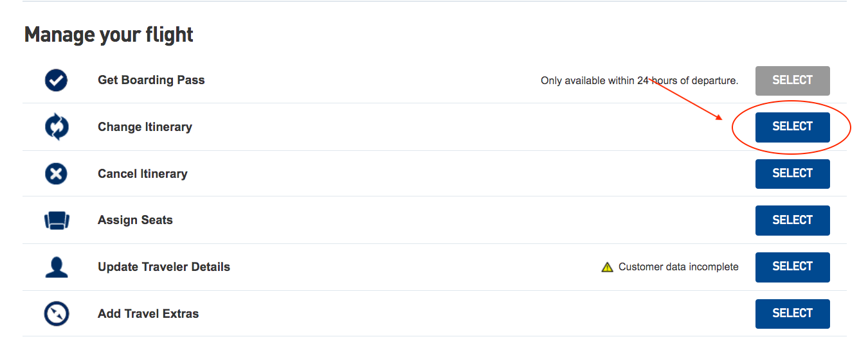Click the Change Itinerary circular arrows icon
868x348 pixels.
(57, 127)
